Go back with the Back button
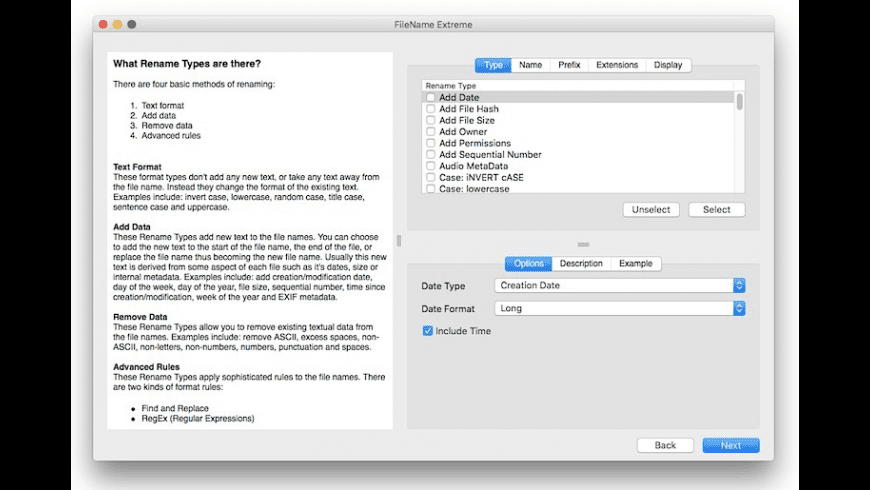This screenshot has width=870, height=490. pyautogui.click(x=665, y=445)
